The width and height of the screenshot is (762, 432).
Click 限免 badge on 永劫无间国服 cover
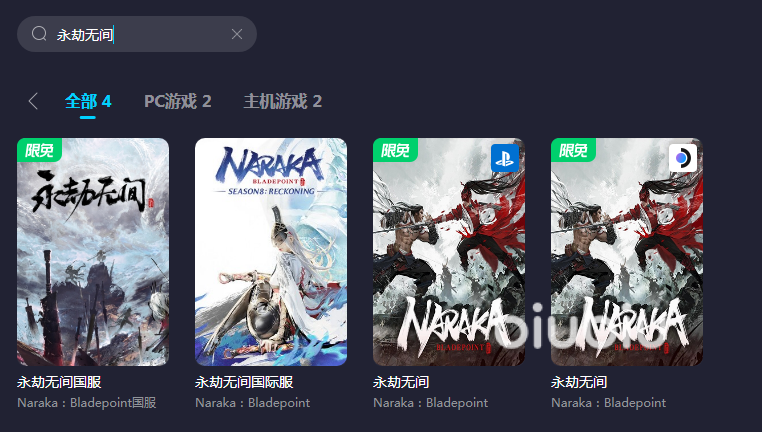(x=39, y=150)
